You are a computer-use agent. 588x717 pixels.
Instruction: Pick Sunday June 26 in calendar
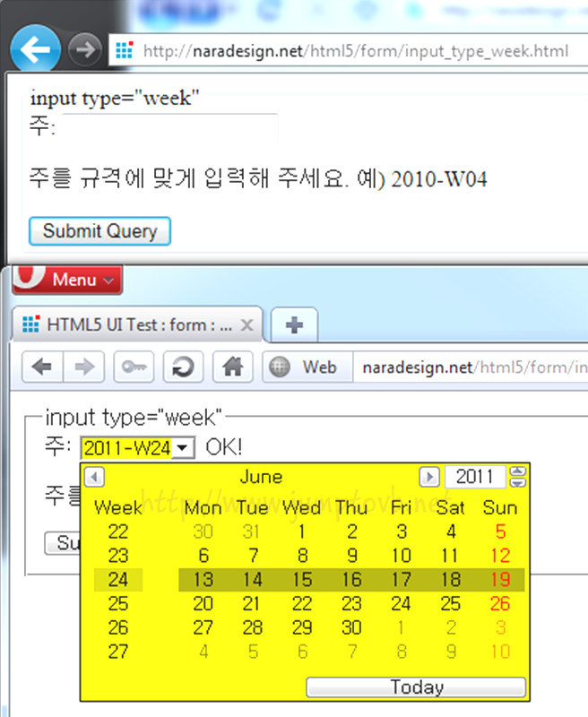coord(500,603)
